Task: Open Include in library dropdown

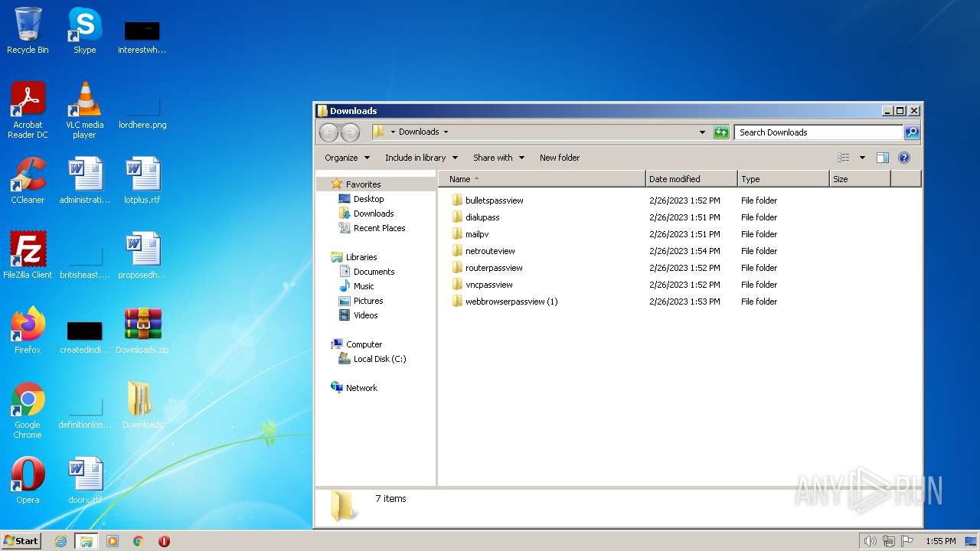Action: click(x=421, y=158)
